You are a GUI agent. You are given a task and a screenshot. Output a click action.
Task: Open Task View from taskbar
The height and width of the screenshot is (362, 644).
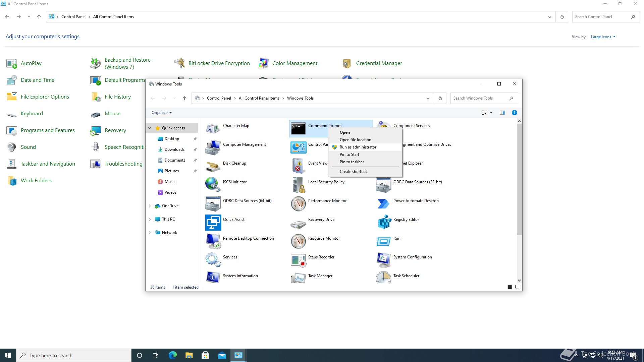click(155, 355)
